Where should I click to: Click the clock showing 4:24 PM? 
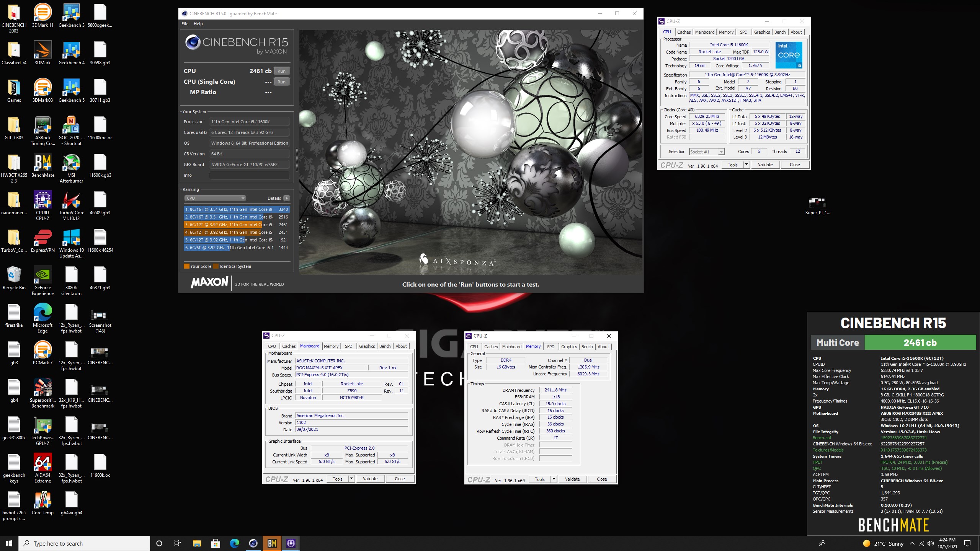(x=947, y=540)
